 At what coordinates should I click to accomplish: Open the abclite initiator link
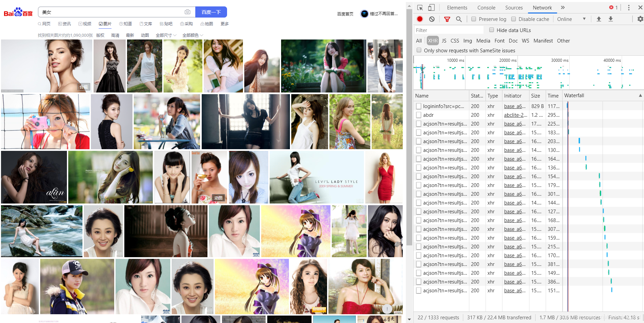pyautogui.click(x=515, y=115)
